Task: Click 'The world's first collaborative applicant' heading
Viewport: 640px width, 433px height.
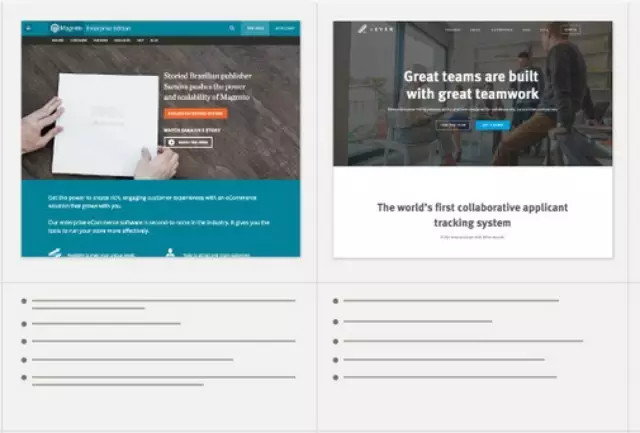Action: click(x=472, y=215)
